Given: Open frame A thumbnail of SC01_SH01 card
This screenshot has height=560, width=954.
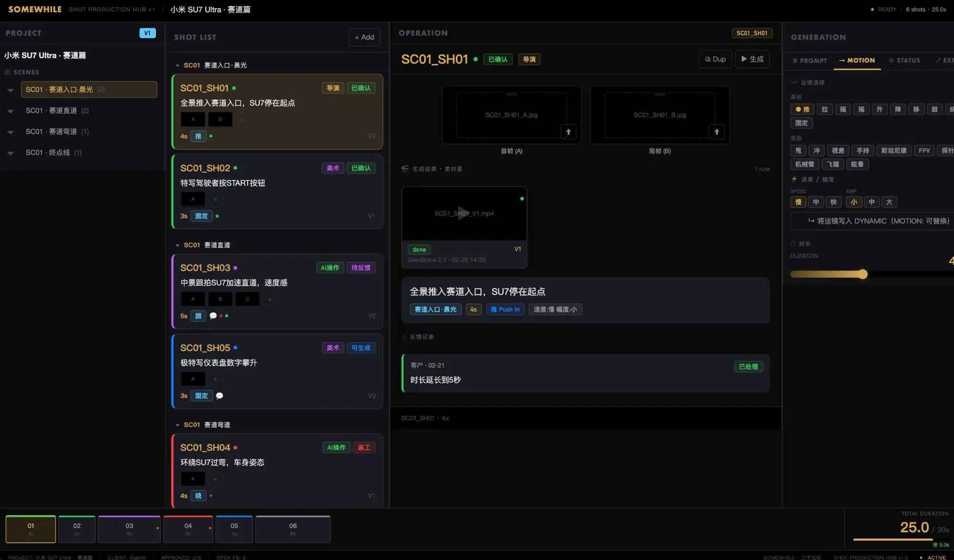Looking at the screenshot, I should click(193, 119).
